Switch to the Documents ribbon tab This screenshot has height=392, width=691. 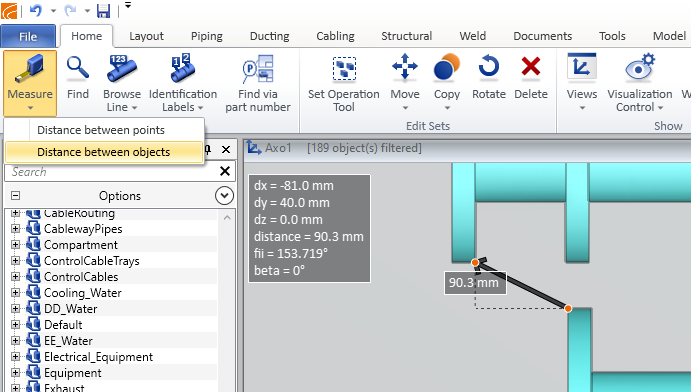click(x=542, y=36)
